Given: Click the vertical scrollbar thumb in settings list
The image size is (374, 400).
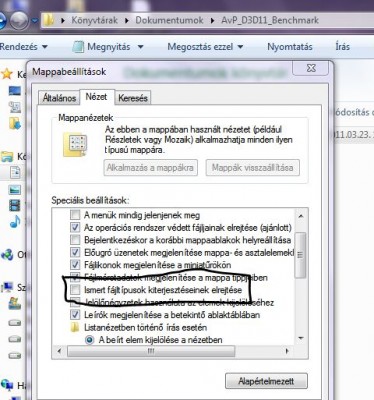Looking at the screenshot, I should (301, 255).
